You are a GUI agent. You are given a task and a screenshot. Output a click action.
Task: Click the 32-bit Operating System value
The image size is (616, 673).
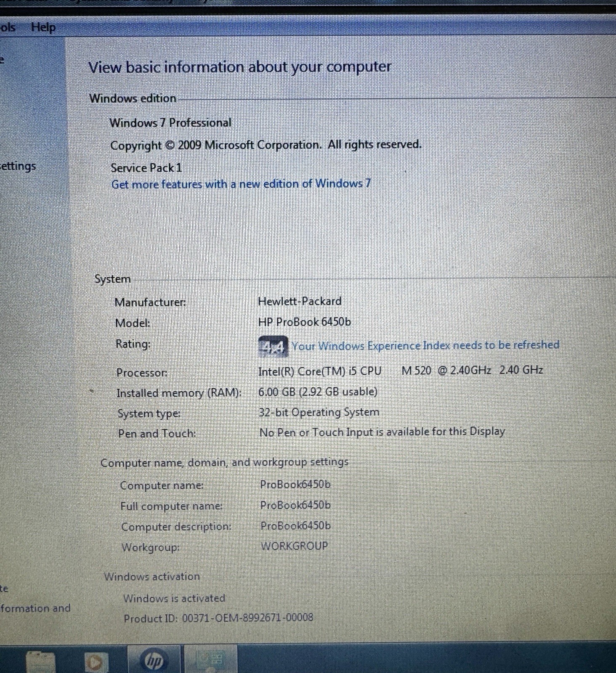point(319,412)
